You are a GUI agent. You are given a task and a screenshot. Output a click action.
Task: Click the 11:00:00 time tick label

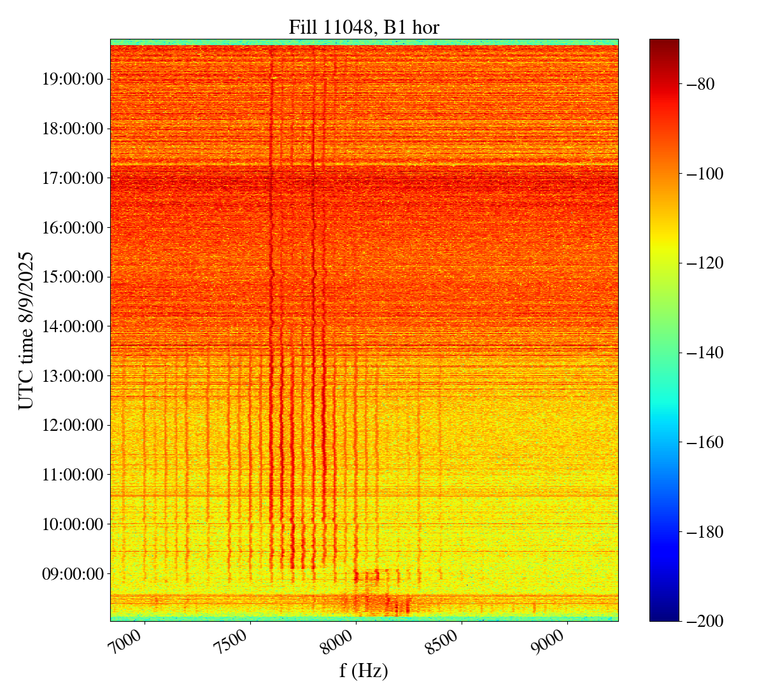72,475
